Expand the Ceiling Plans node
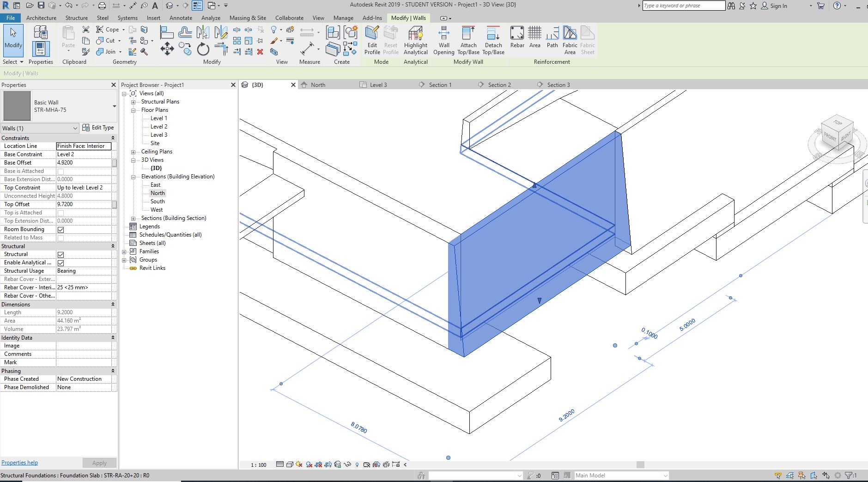Image resolution: width=868 pixels, height=482 pixels. pyautogui.click(x=133, y=151)
